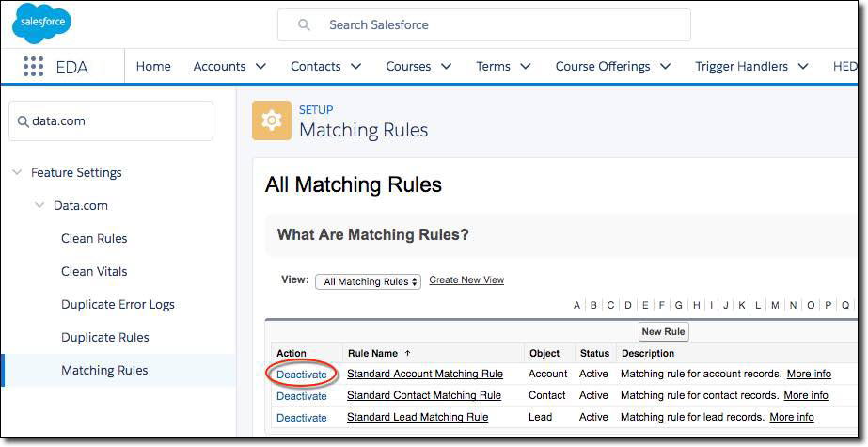This screenshot has height=447, width=868.
Task: Open the App Launcher grid icon
Action: click(33, 66)
